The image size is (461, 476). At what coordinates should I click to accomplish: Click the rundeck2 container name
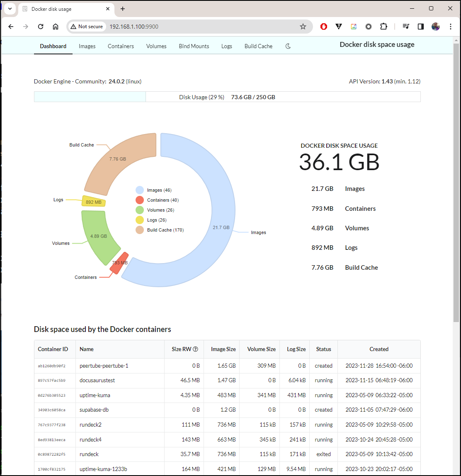point(91,425)
